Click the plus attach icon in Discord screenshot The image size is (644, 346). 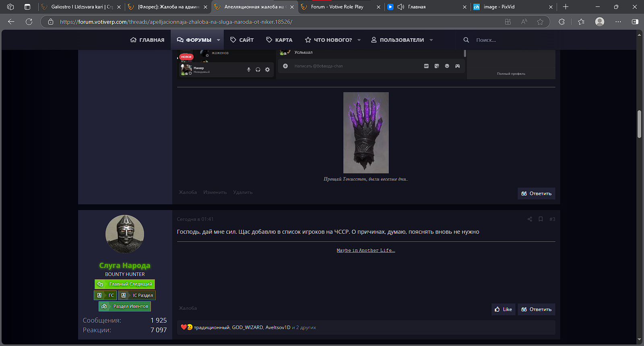[285, 66]
